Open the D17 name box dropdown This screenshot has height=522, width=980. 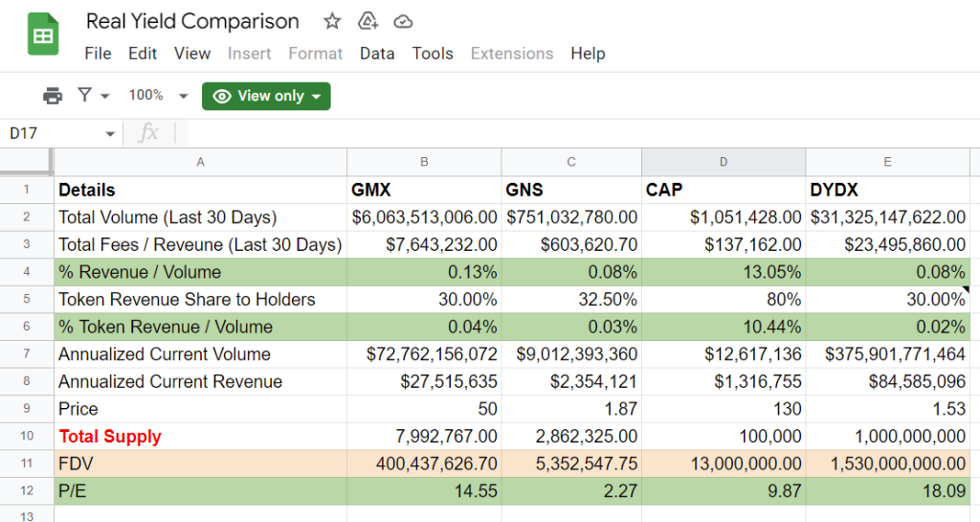click(110, 134)
